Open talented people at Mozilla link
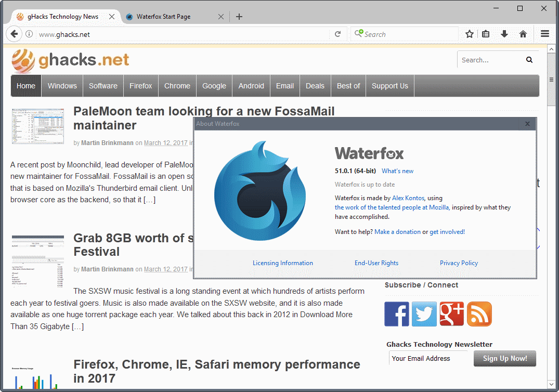 click(392, 207)
